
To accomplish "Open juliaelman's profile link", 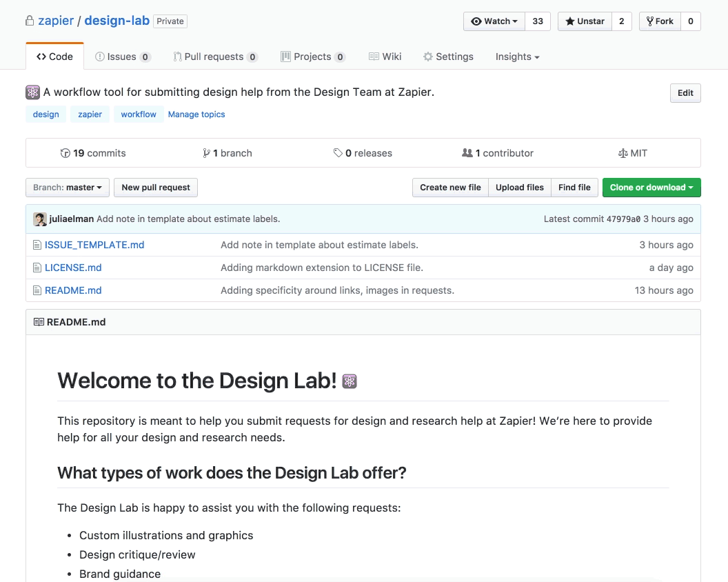I will (x=72, y=219).
